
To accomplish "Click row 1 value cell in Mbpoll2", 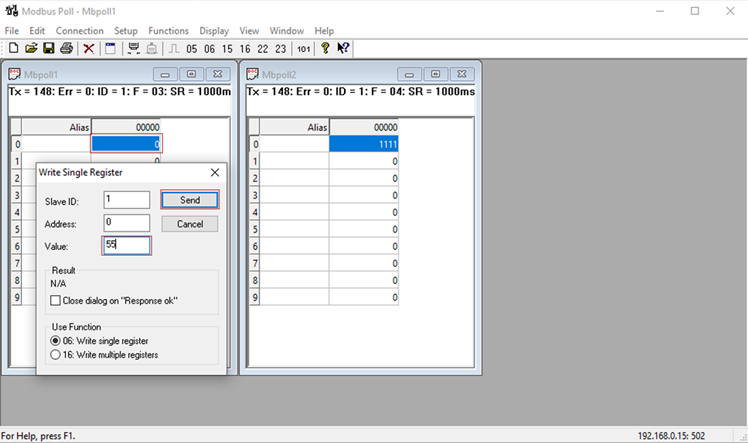I will point(364,161).
